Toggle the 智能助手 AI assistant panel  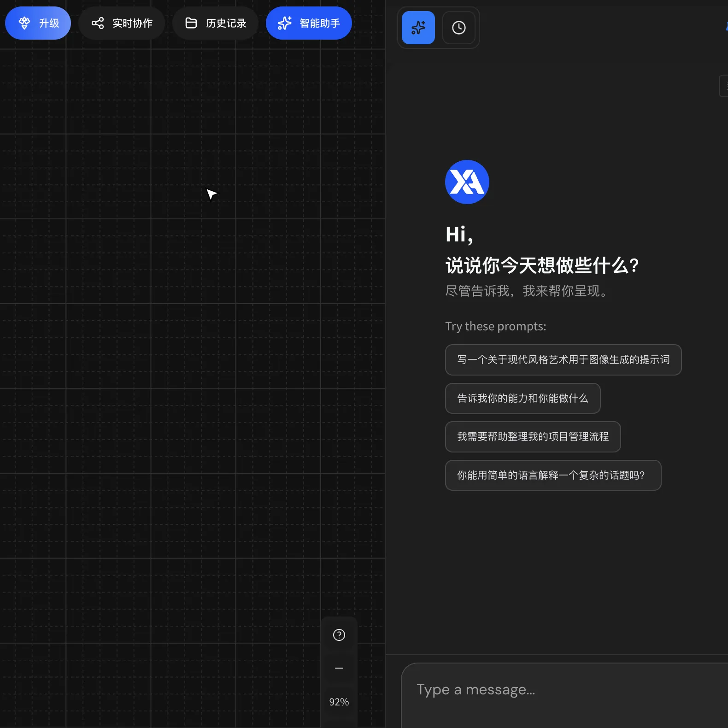point(309,23)
